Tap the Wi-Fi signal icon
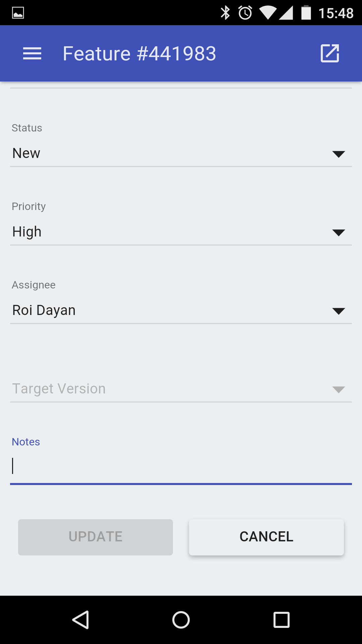 pyautogui.click(x=267, y=13)
